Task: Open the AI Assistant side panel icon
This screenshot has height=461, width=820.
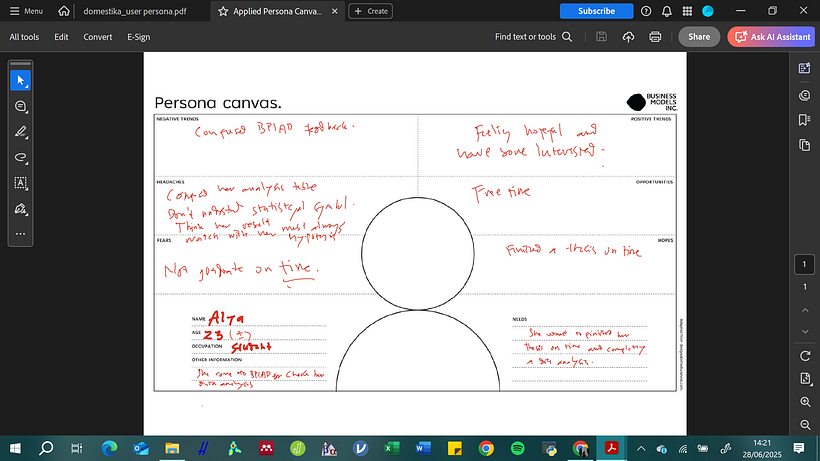Action: pyautogui.click(x=804, y=68)
